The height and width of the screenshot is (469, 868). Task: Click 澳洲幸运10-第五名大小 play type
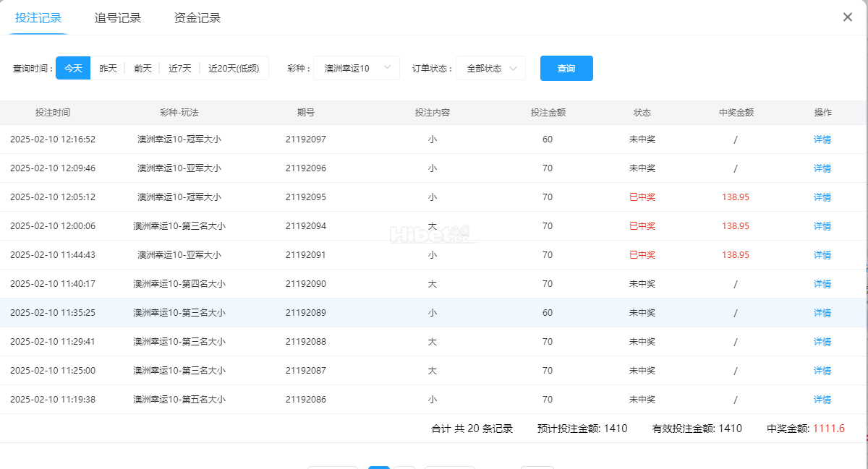click(179, 400)
